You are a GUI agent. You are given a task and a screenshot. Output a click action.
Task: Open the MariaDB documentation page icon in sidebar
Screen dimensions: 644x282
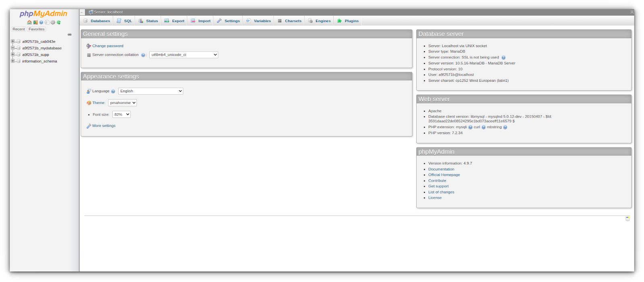(x=47, y=22)
